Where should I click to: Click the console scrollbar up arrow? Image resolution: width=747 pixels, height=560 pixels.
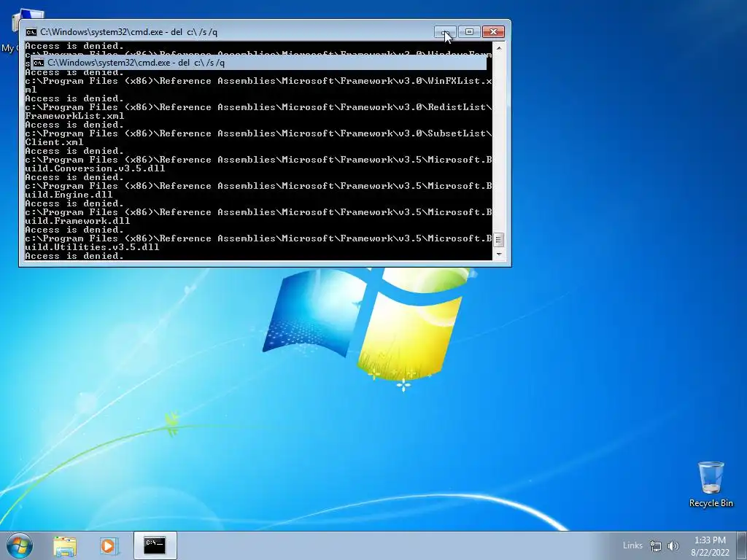click(x=498, y=48)
